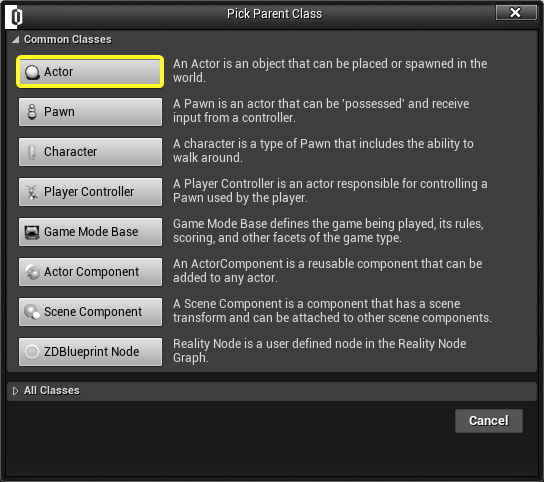
Task: Click the Game Mode Base monitor icon
Action: point(32,232)
